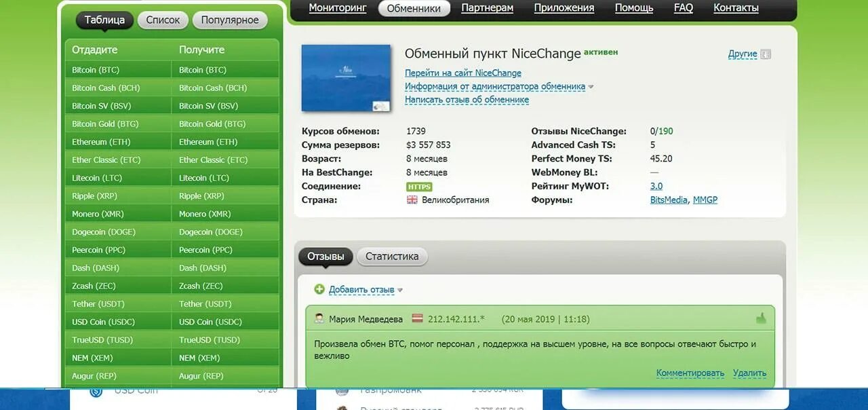The width and height of the screenshot is (868, 410).
Task: Click the thumbs-up icon on Мария Медведева's review
Action: click(x=761, y=318)
